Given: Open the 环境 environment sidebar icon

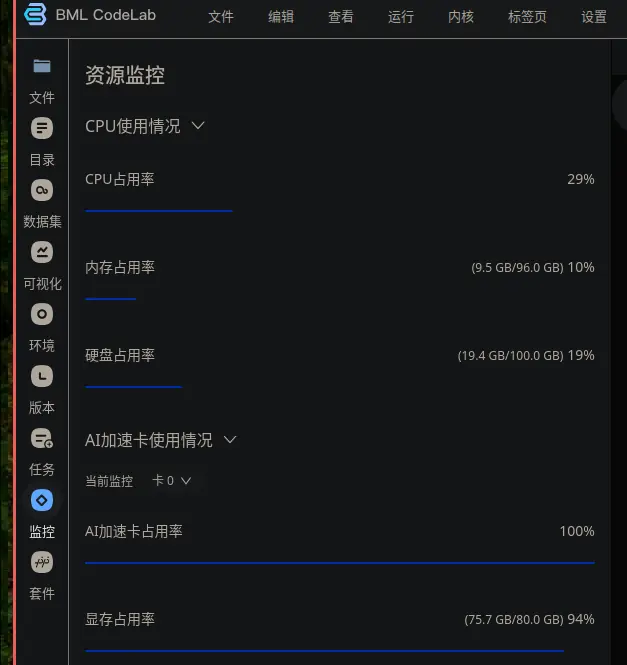Looking at the screenshot, I should 42,314.
